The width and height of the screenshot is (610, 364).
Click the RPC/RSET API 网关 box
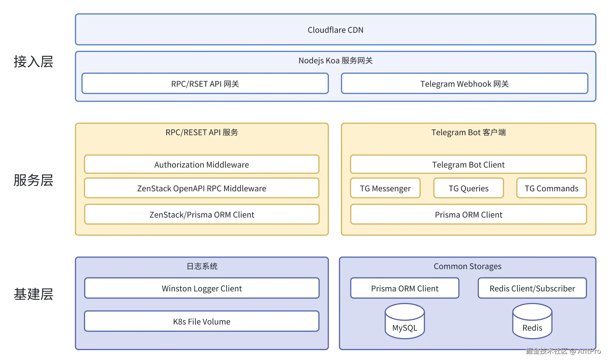pyautogui.click(x=205, y=84)
